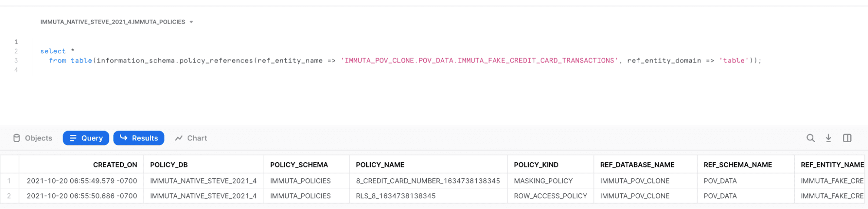Switch to the Chart tab

point(191,138)
